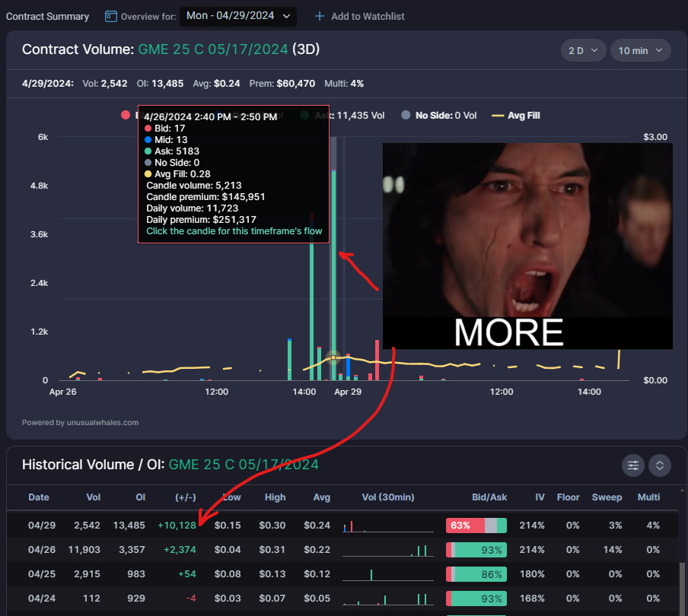Click the Contract Summary menu label
688x616 pixels.
47,15
